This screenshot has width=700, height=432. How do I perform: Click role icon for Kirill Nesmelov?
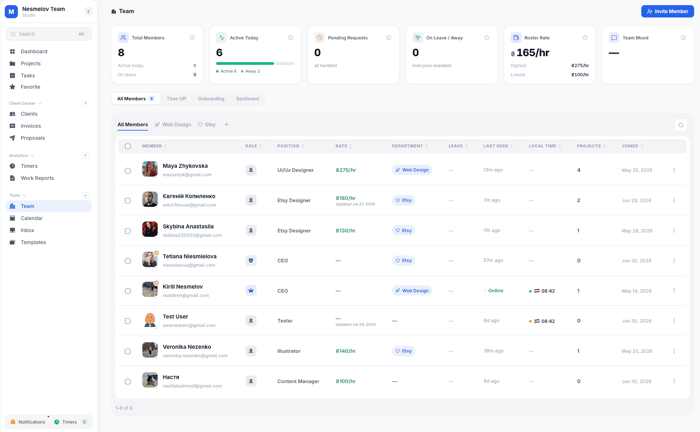pyautogui.click(x=251, y=291)
